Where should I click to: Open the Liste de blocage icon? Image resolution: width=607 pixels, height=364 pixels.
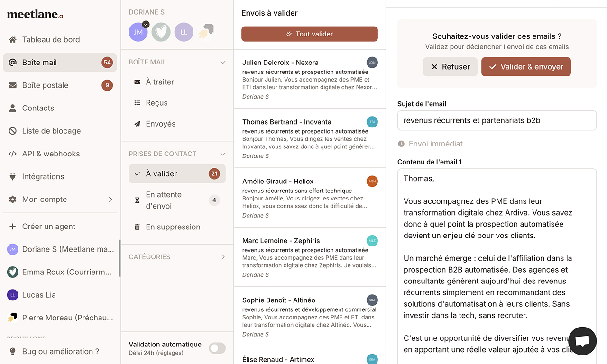(13, 131)
